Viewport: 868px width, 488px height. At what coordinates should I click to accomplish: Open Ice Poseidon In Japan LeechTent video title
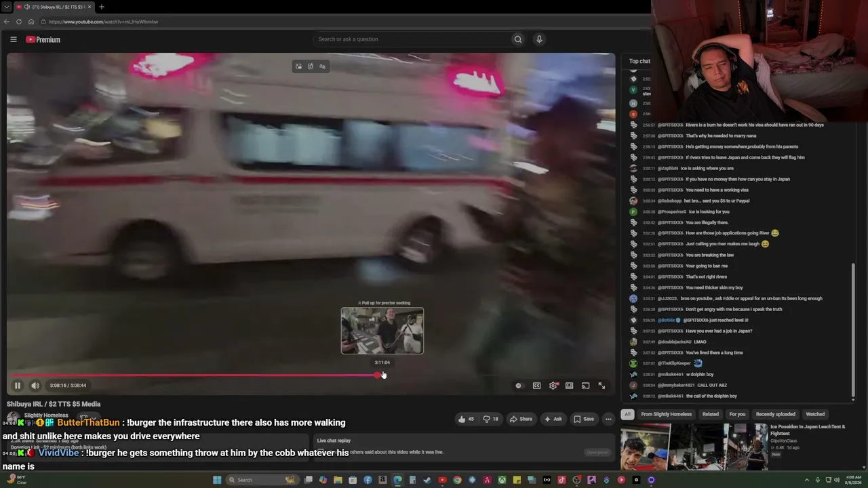808,430
